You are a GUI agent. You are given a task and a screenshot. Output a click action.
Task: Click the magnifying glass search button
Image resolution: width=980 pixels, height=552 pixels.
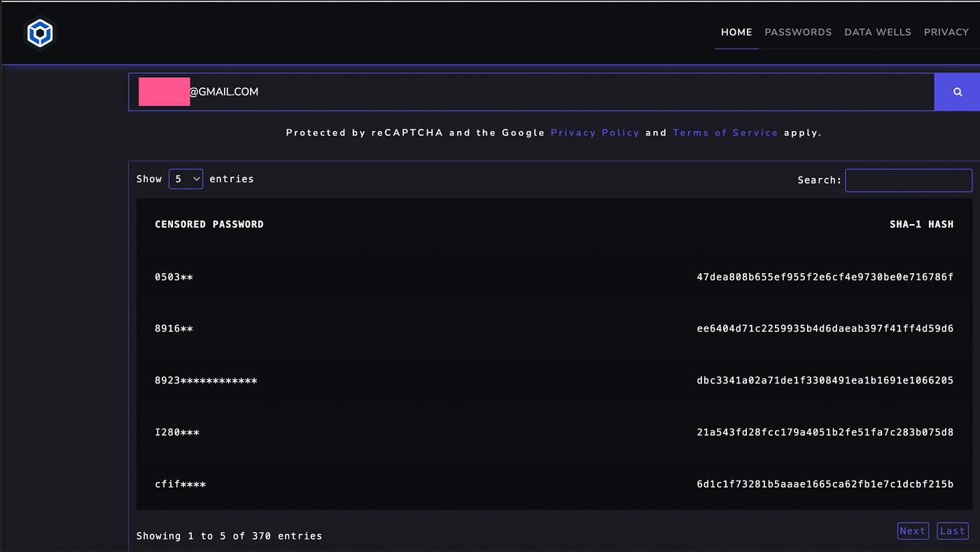pyautogui.click(x=957, y=92)
